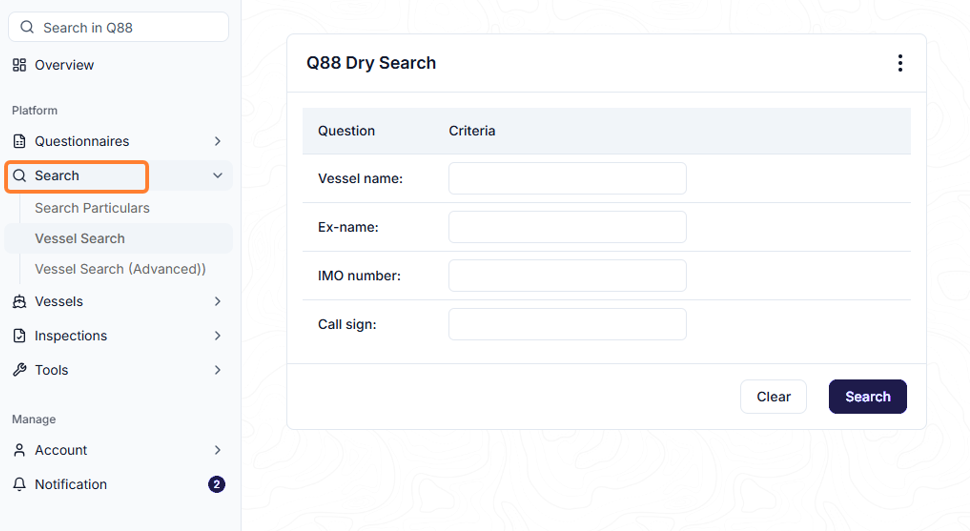Click the Vessels ship icon
Viewport: 970px width, 531px height.
19,301
